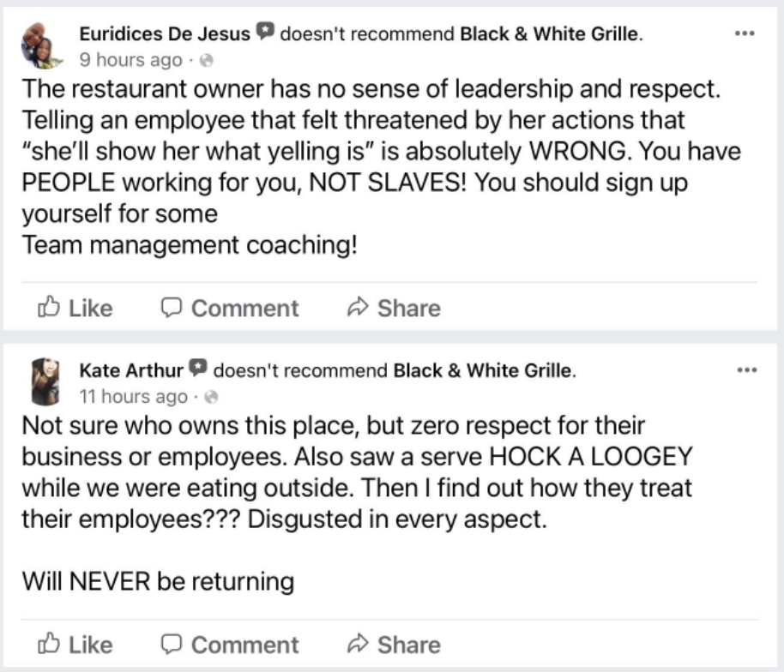This screenshot has width=784, height=672.
Task: Like Kate Arthur's review
Action: coord(75,645)
